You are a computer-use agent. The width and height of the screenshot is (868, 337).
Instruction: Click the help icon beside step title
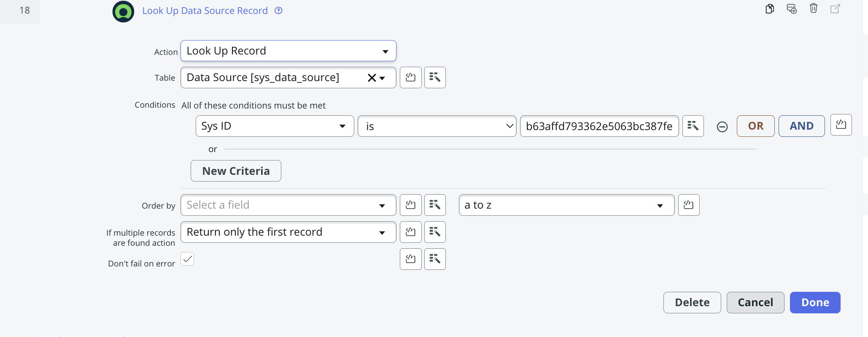pos(278,11)
